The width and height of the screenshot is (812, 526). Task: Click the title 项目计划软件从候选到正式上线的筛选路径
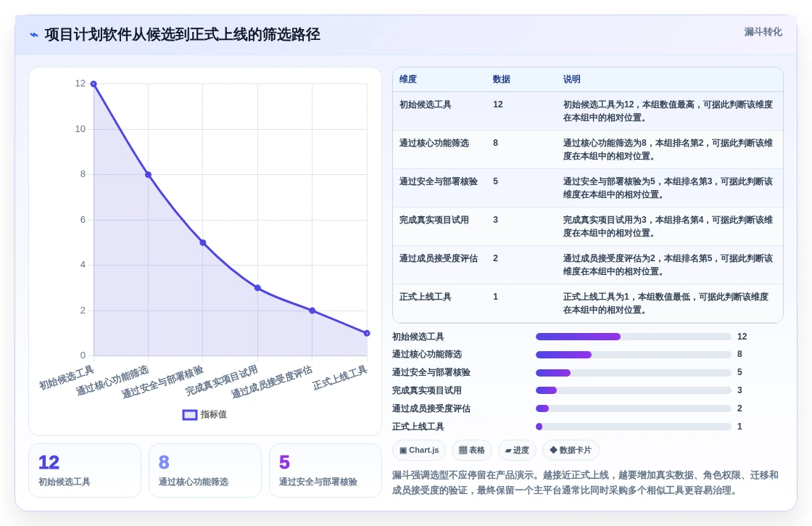pos(182,35)
